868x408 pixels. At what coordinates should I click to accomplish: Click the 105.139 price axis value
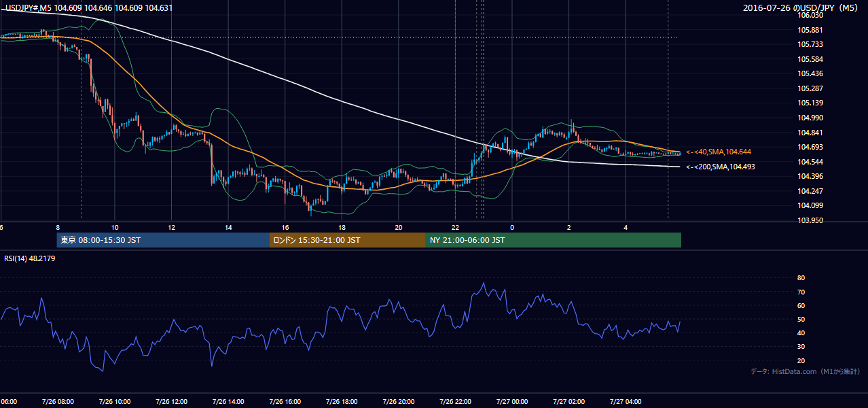pyautogui.click(x=812, y=103)
